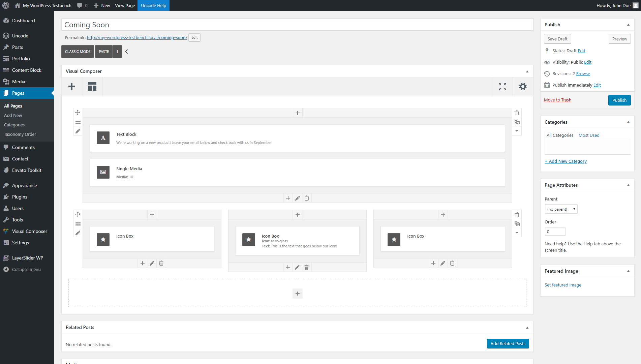Viewport: 641px width, 364px height.
Task: Open the Appearance menu
Action: pos(27,185)
